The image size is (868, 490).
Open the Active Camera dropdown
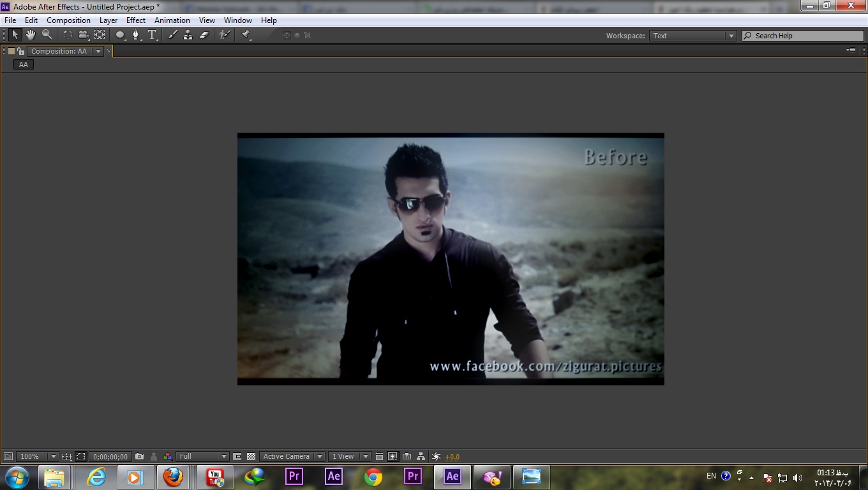(x=292, y=456)
